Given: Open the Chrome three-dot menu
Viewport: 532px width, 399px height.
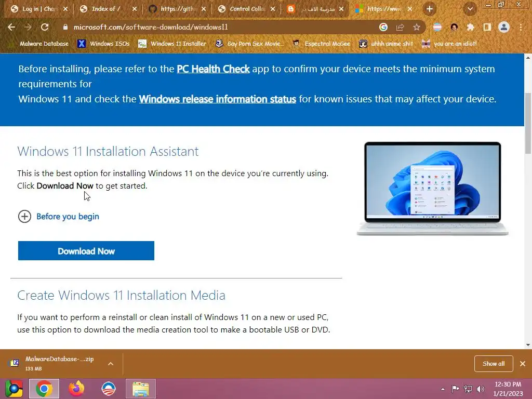Looking at the screenshot, I should tap(521, 27).
